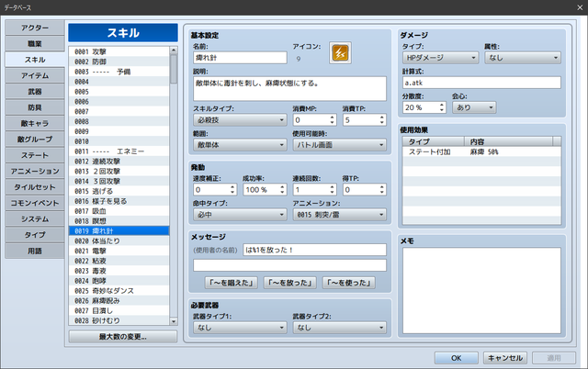Open the ステート tab
Screen dimensions: 588x369
coord(35,155)
